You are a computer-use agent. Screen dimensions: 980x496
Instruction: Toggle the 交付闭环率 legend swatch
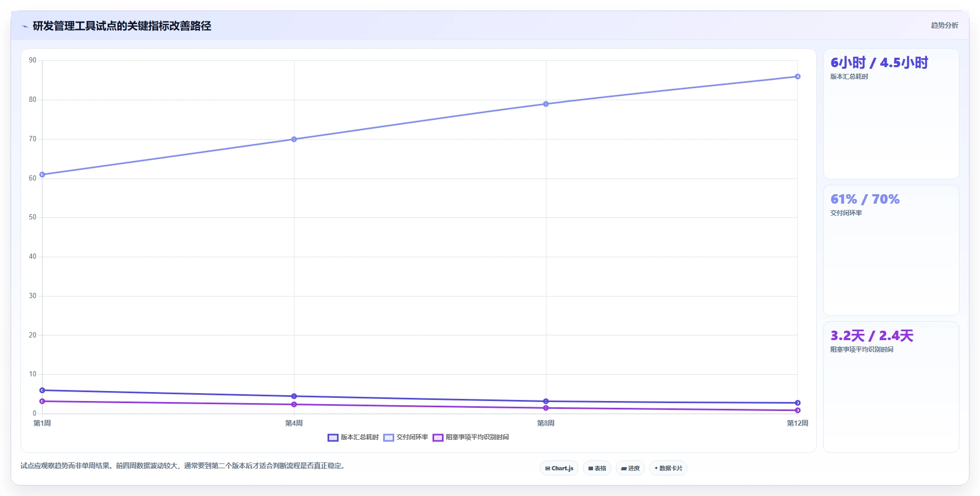[388, 438]
